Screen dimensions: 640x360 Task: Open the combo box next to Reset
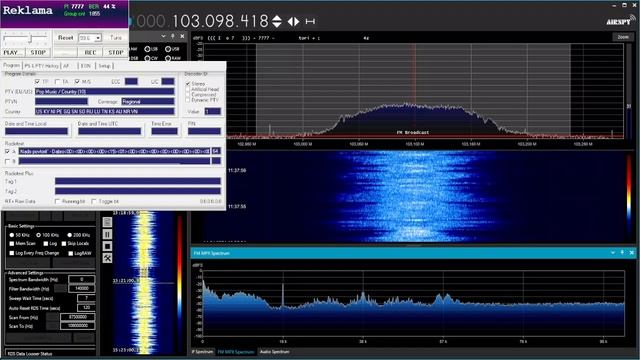tap(89, 38)
